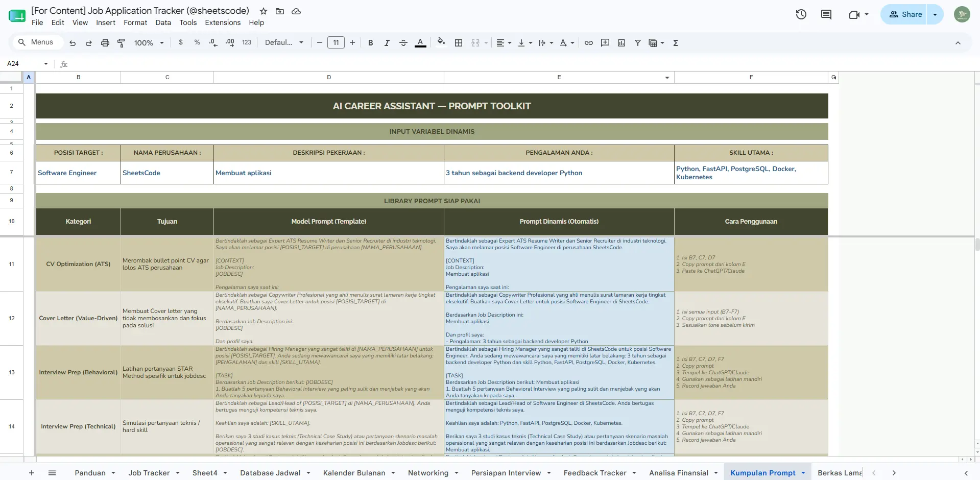
Task: Add a new sheet with plus
Action: [32, 473]
